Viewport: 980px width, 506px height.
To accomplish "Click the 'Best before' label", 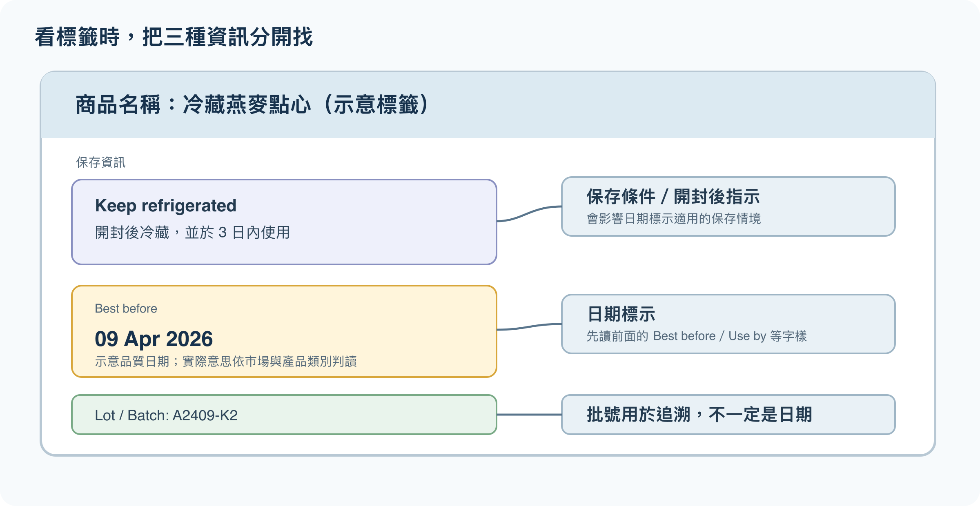I will [126, 308].
